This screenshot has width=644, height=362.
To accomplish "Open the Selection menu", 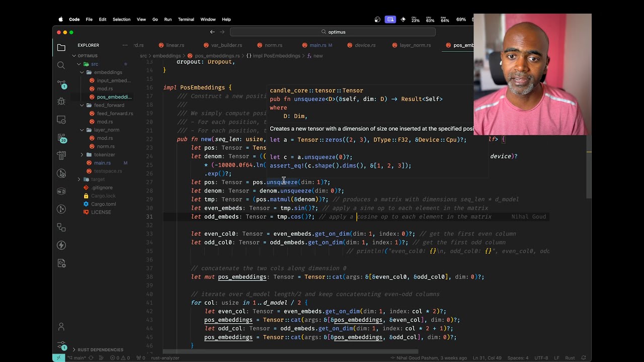I will [121, 19].
